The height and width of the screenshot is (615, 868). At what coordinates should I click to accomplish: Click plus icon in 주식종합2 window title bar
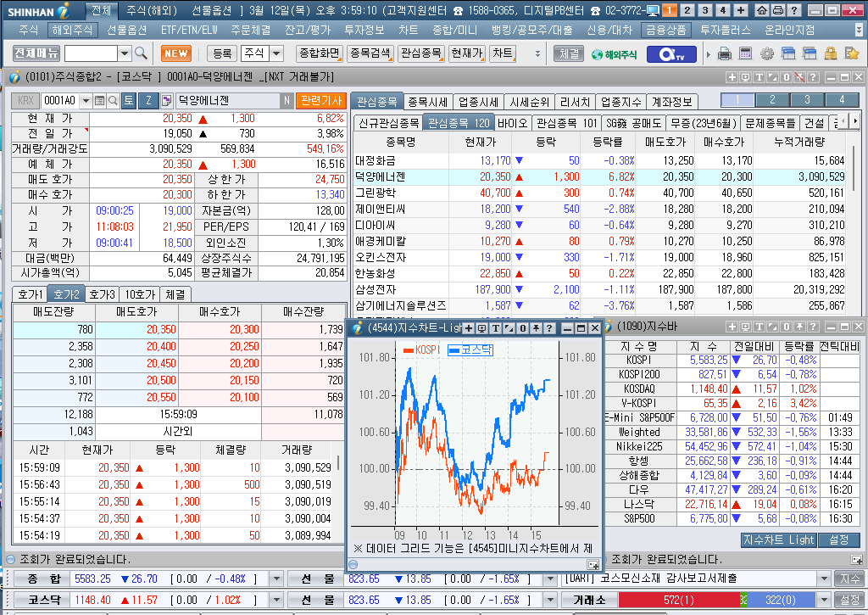pos(732,77)
